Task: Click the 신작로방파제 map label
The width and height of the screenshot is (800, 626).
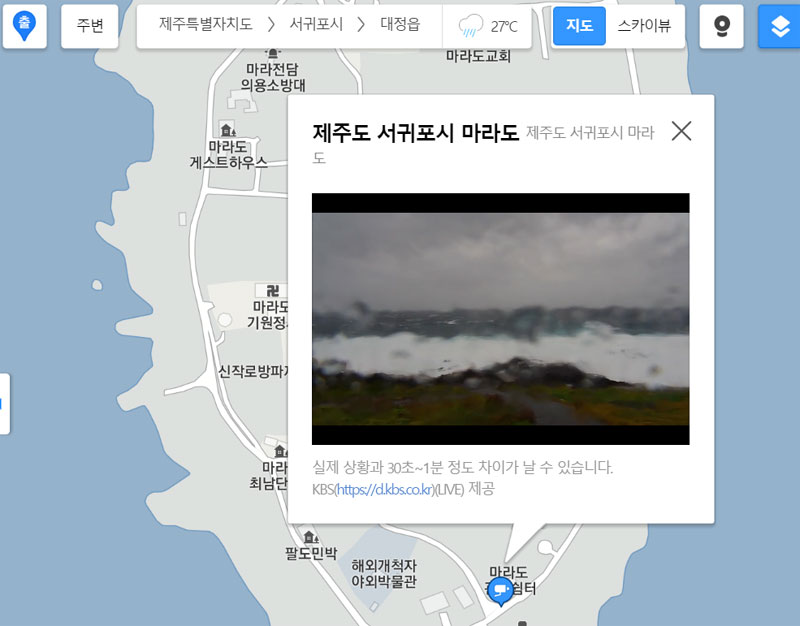Action: [x=253, y=371]
